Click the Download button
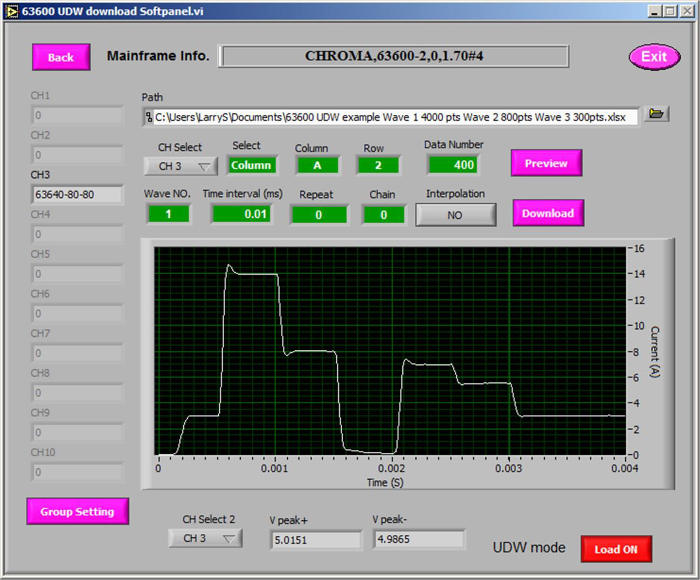This screenshot has width=700, height=580. point(548,213)
